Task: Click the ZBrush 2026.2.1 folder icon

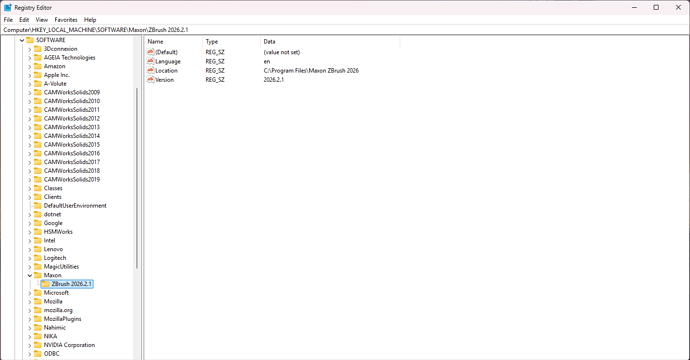Action: [46, 284]
